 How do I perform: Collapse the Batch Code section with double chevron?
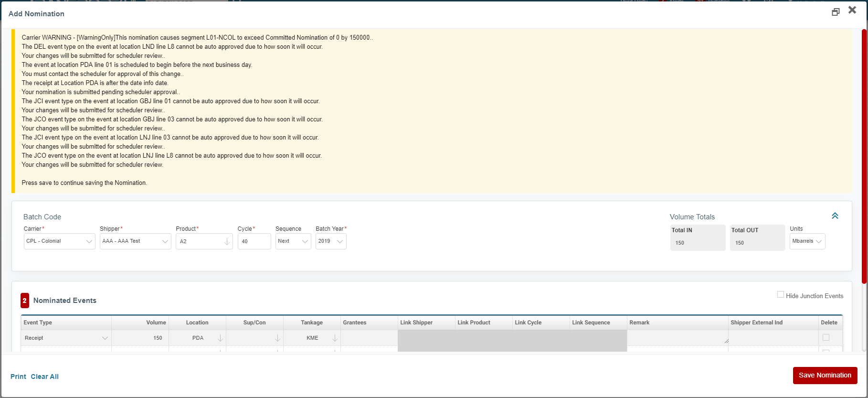835,216
